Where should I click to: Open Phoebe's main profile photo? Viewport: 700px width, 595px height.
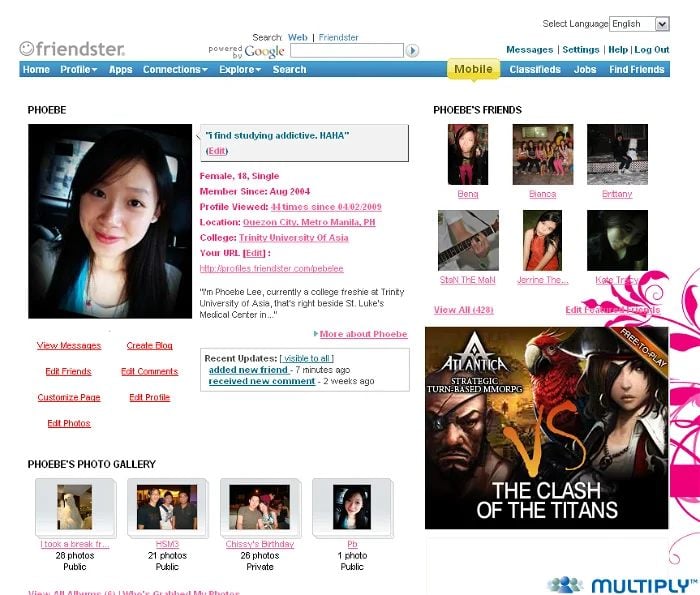[x=110, y=221]
